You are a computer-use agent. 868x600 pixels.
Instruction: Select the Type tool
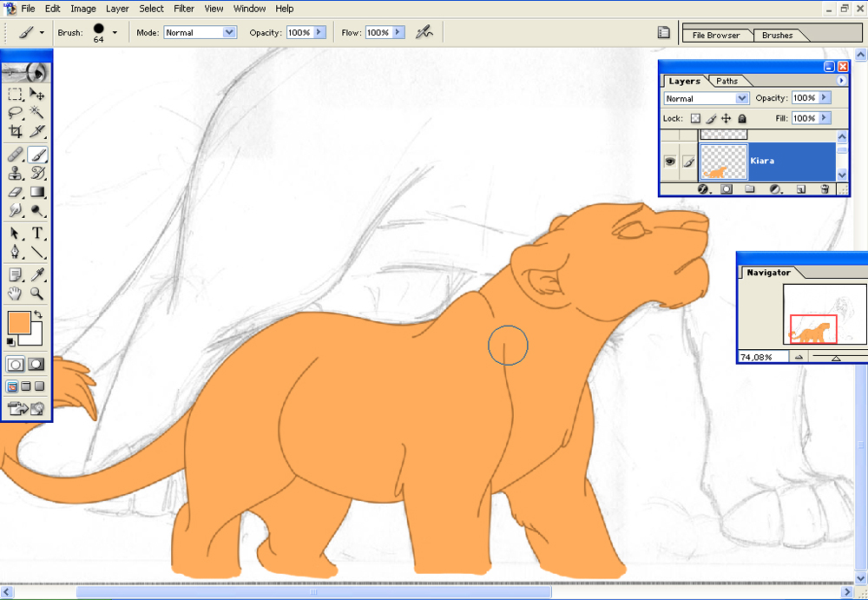click(x=37, y=234)
